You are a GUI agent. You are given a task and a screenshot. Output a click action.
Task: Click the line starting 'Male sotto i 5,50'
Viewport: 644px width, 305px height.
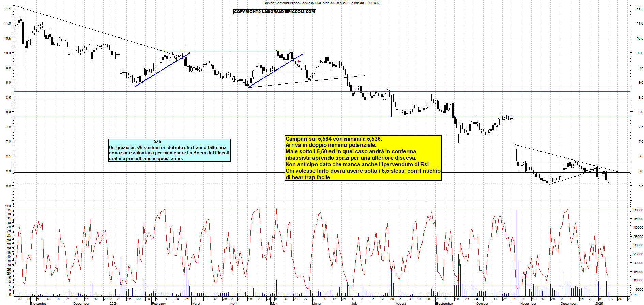[351, 151]
